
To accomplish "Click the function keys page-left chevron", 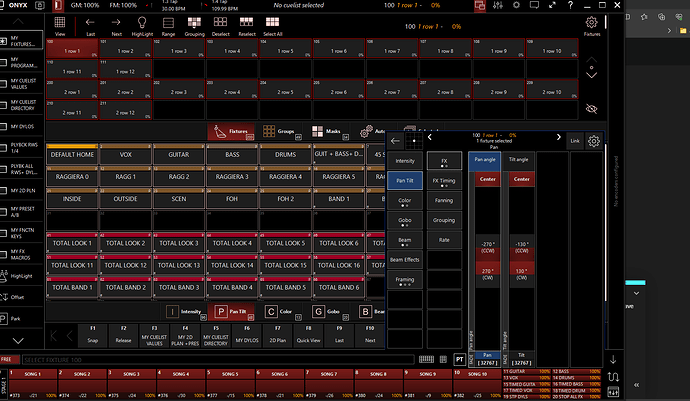I will [x=70, y=336].
